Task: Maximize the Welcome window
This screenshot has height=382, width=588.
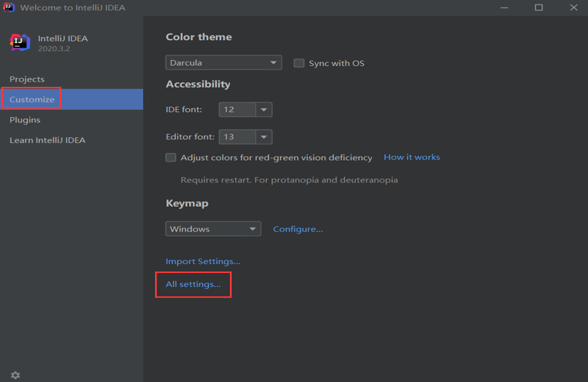Action: [x=539, y=7]
